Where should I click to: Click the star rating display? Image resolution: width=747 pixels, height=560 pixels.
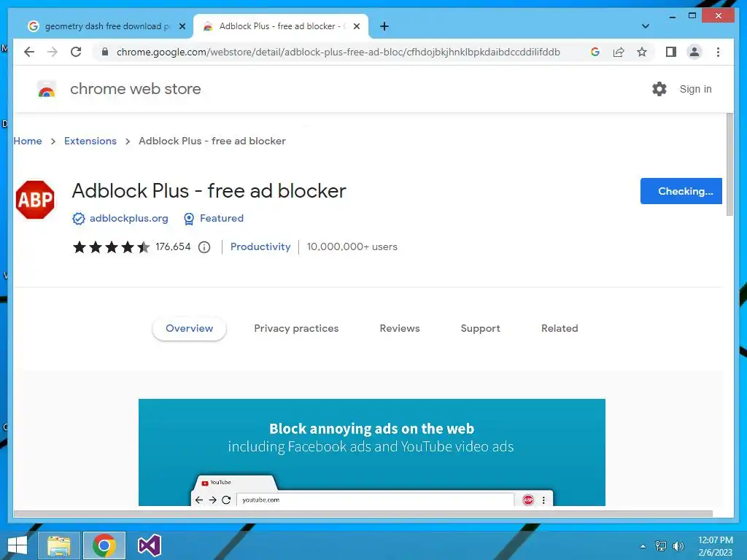[111, 247]
